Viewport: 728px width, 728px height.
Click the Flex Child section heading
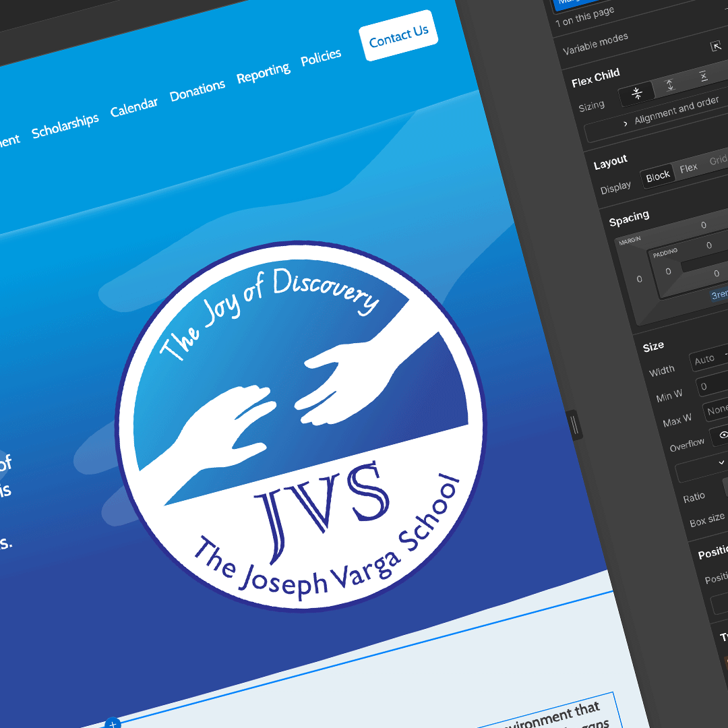596,78
